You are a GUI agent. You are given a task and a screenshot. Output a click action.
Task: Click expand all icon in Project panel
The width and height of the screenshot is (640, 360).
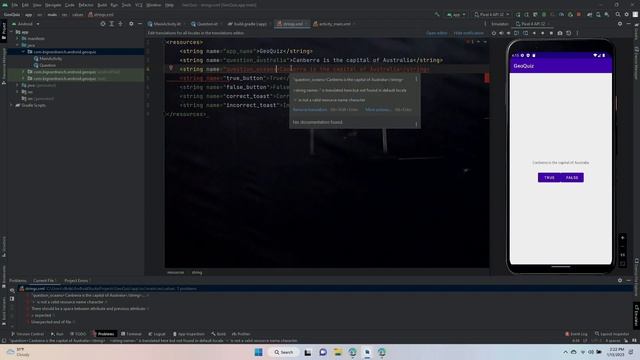[x=111, y=24]
